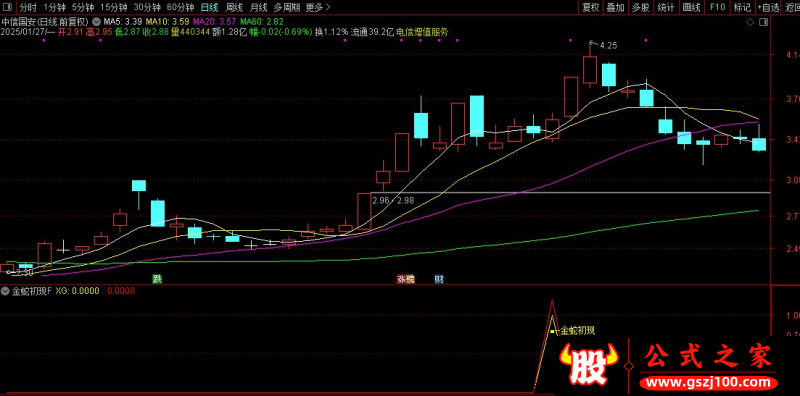Open the 标记 marking tool

[x=742, y=8]
